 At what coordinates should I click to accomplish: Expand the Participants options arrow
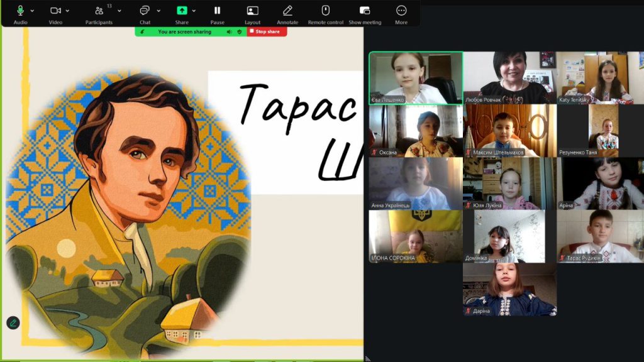(119, 11)
